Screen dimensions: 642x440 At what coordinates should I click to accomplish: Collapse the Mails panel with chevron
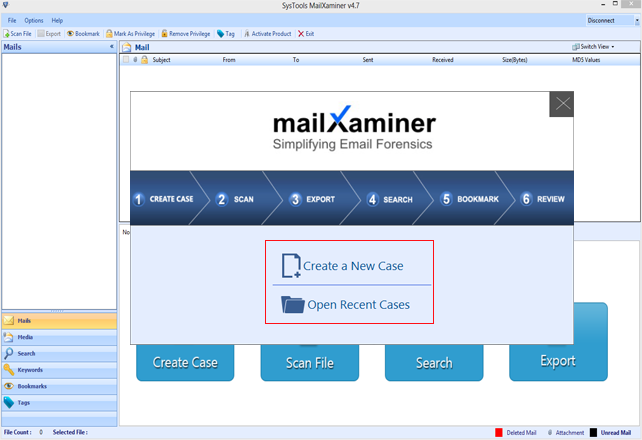click(112, 47)
